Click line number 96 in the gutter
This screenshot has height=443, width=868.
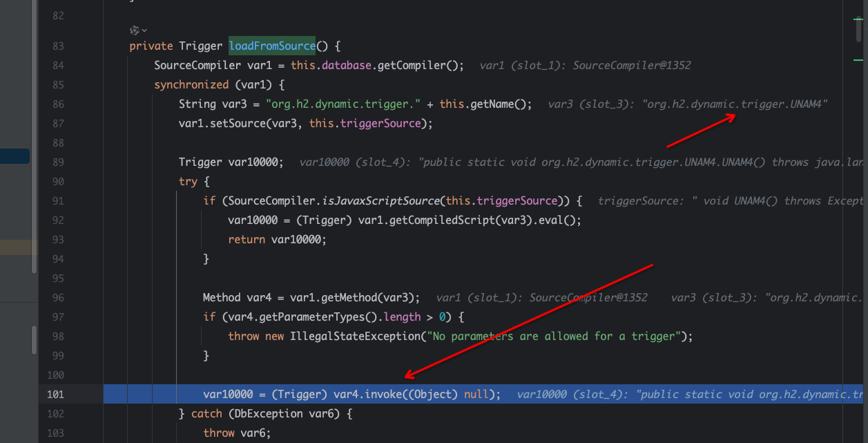(x=58, y=298)
